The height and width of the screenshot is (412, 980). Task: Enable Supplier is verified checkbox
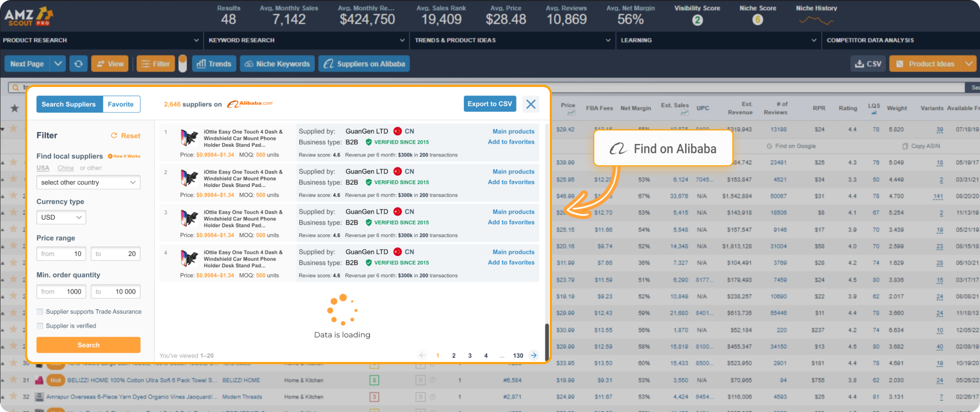(x=40, y=326)
